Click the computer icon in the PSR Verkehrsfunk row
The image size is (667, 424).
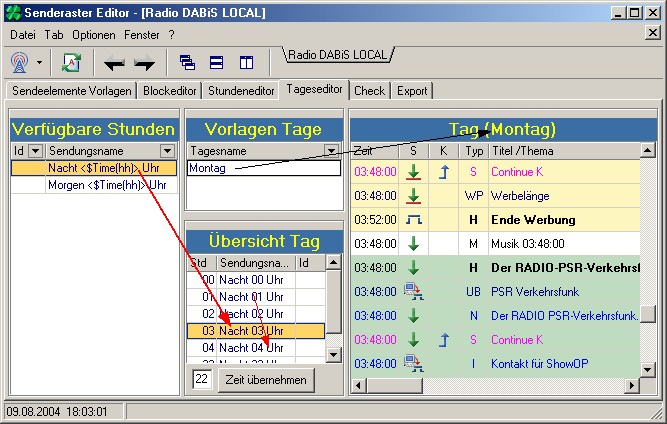[x=414, y=292]
